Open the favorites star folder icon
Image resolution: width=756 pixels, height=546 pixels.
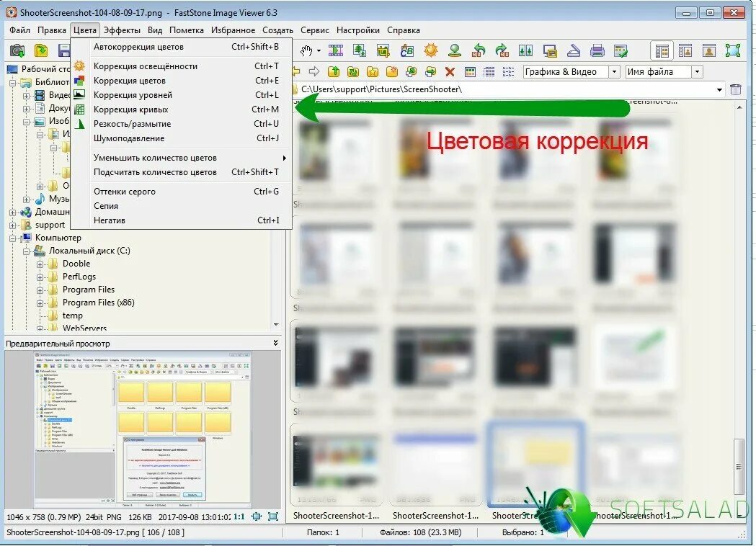pos(372,72)
